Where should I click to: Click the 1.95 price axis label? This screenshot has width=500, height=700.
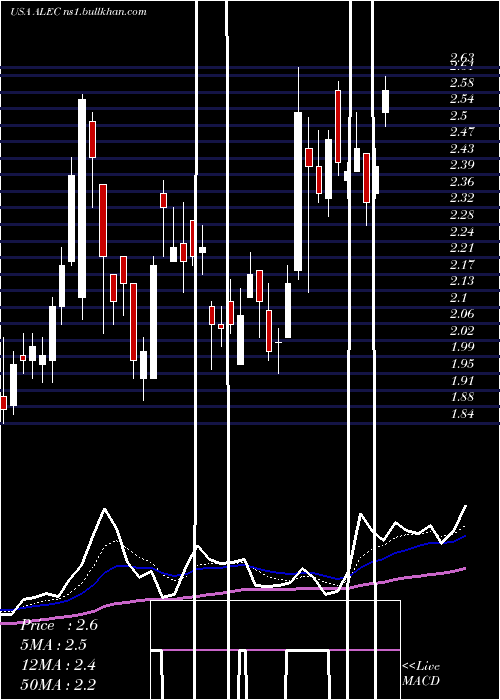click(462, 363)
